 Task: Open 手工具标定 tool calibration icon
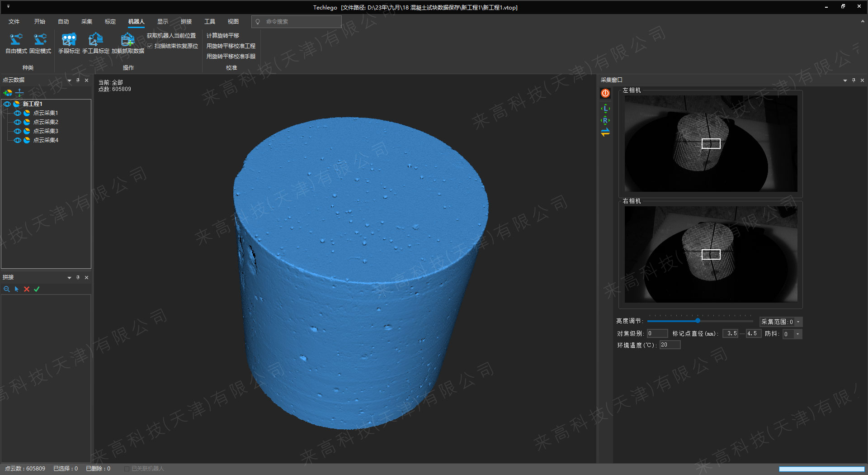pos(95,40)
